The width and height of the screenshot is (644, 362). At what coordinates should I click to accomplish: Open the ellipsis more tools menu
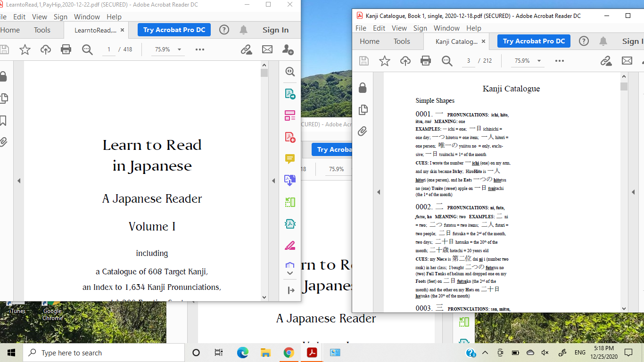pyautogui.click(x=559, y=60)
